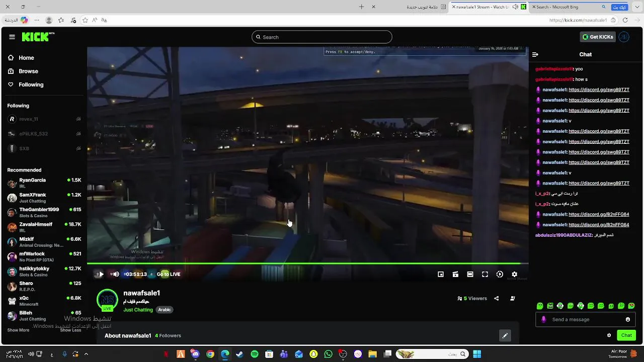
Task: Play the stream video
Action: point(101,274)
